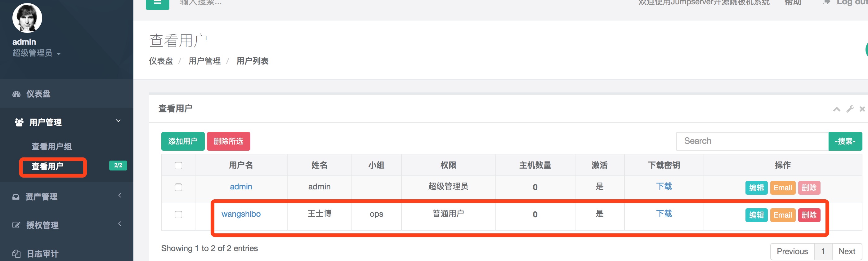Screen dimensions: 868x261
Task: Expand the 资产管理 sidebar section arrow
Action: (x=119, y=195)
